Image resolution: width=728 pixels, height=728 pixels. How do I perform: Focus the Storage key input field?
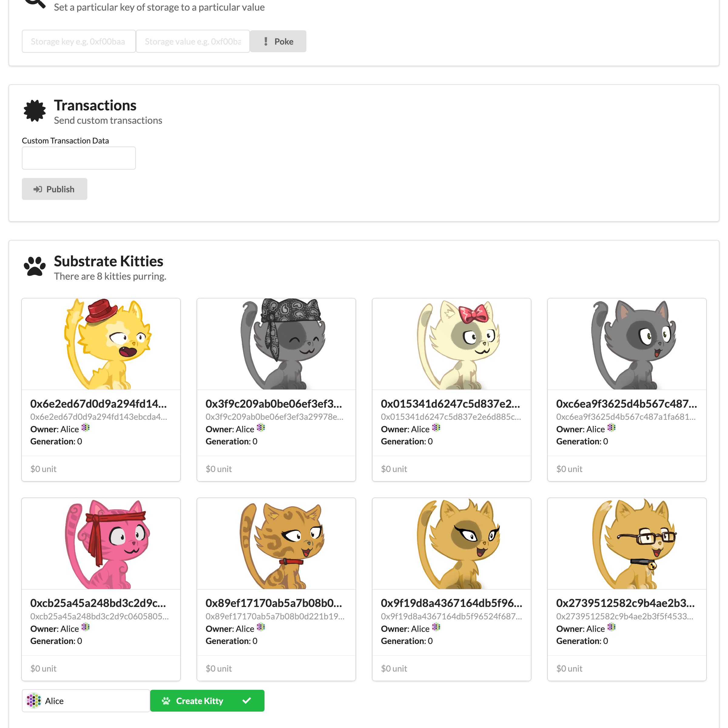(x=79, y=42)
